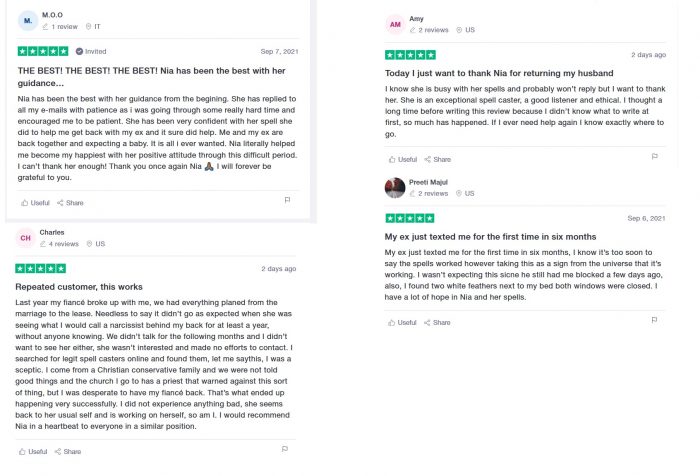Mark Amy's review as Useful
This screenshot has height=476, width=700.
(x=402, y=159)
